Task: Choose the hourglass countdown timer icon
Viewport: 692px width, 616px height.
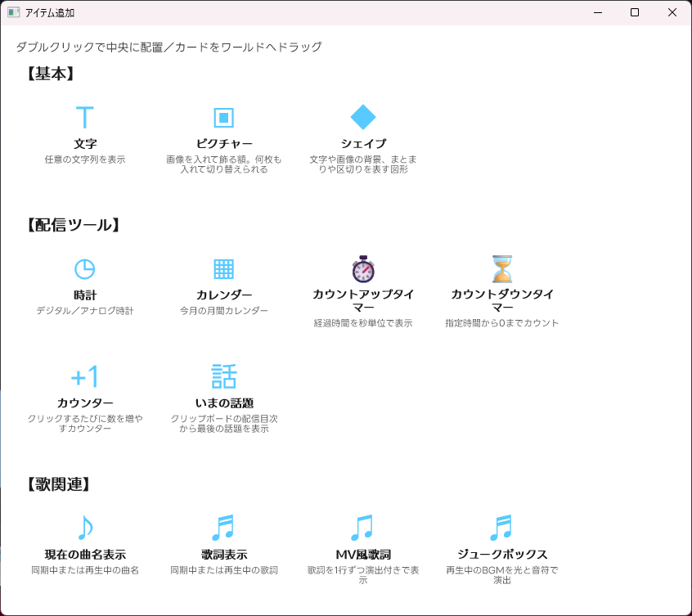Action: 502,268
